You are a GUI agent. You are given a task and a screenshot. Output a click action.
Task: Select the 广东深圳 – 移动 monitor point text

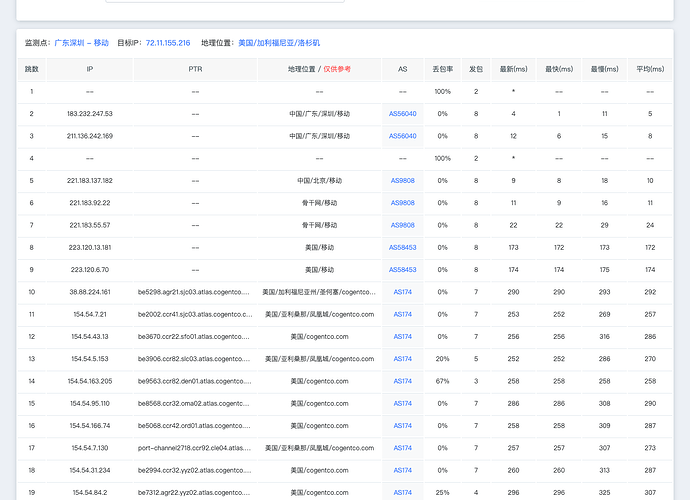tap(81, 43)
